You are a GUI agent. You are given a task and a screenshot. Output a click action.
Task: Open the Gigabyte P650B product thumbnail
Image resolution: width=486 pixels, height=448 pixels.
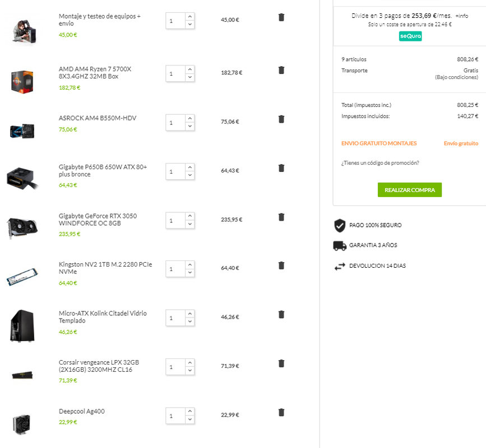coord(22,178)
